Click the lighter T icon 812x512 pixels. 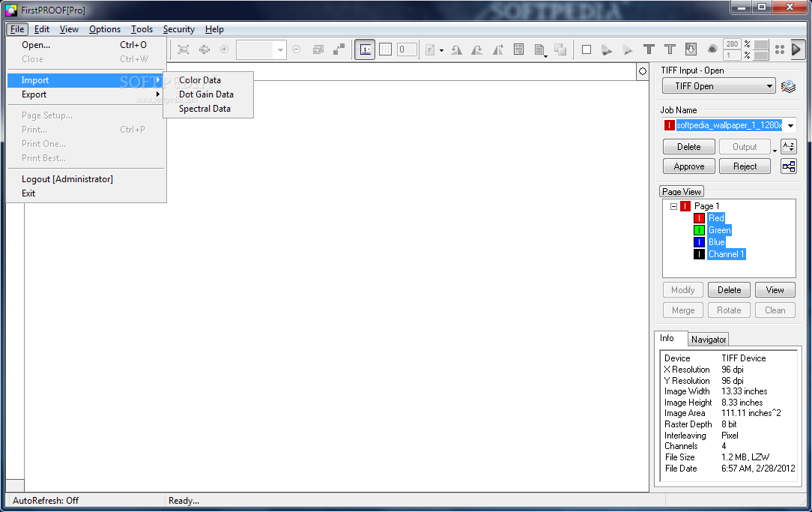pyautogui.click(x=670, y=49)
